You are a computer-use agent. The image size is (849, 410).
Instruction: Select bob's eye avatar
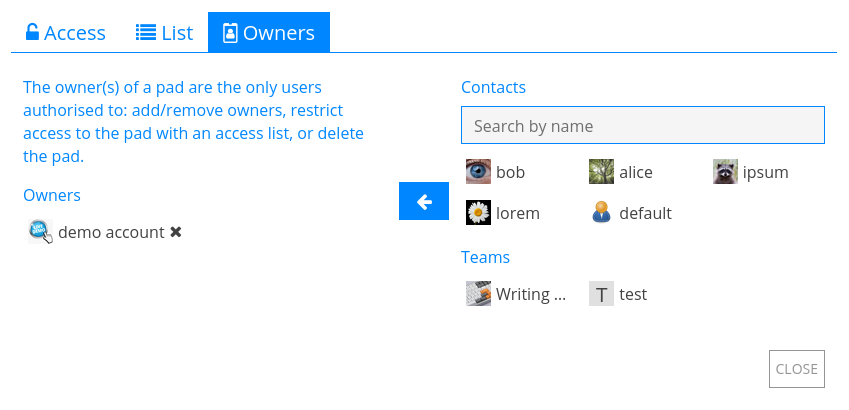coord(478,172)
